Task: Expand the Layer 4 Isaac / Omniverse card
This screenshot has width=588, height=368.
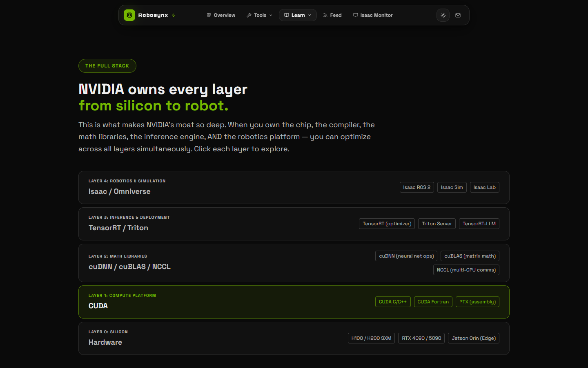Action: (x=245, y=187)
